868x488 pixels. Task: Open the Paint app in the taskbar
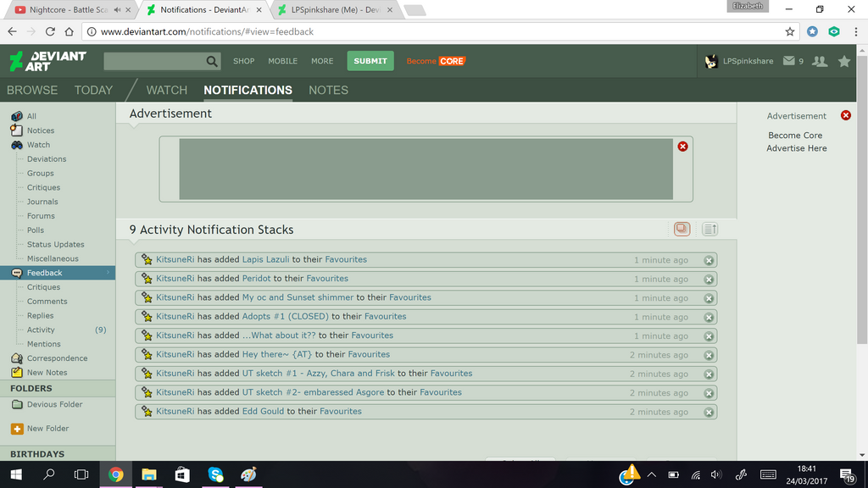pyautogui.click(x=248, y=474)
